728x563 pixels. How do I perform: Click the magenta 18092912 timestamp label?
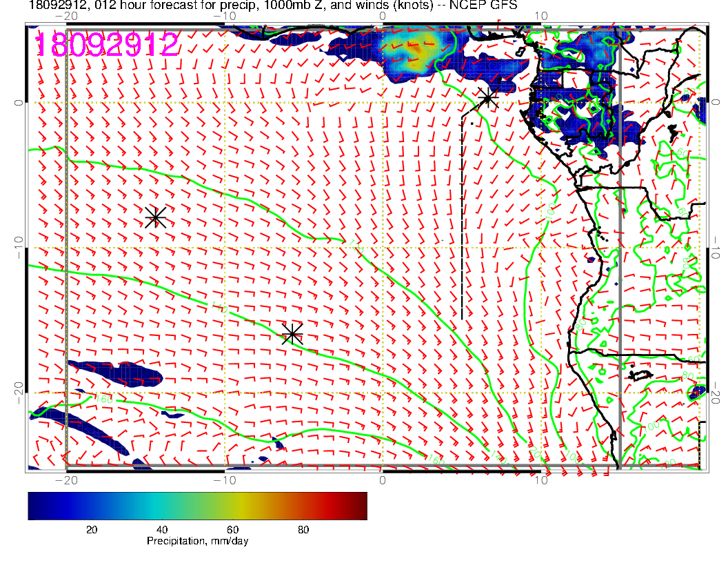(107, 45)
